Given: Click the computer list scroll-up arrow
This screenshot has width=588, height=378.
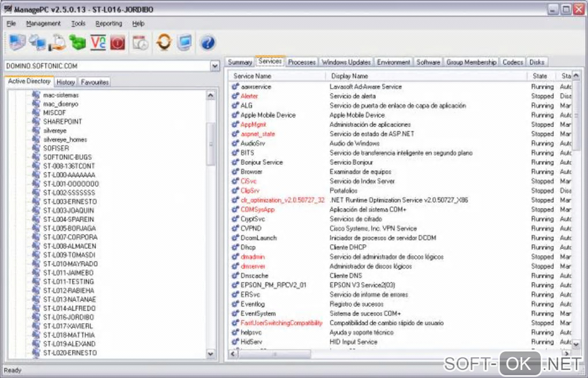Looking at the screenshot, I should 211,95.
